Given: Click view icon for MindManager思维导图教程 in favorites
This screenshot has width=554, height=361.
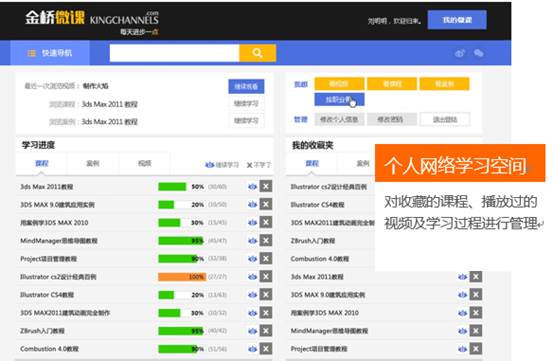Looking at the screenshot, I should pos(462,331).
